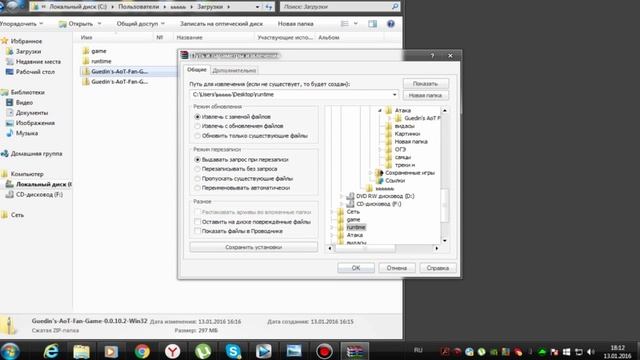Click the Показать button
The width and height of the screenshot is (640, 360).
click(425, 83)
